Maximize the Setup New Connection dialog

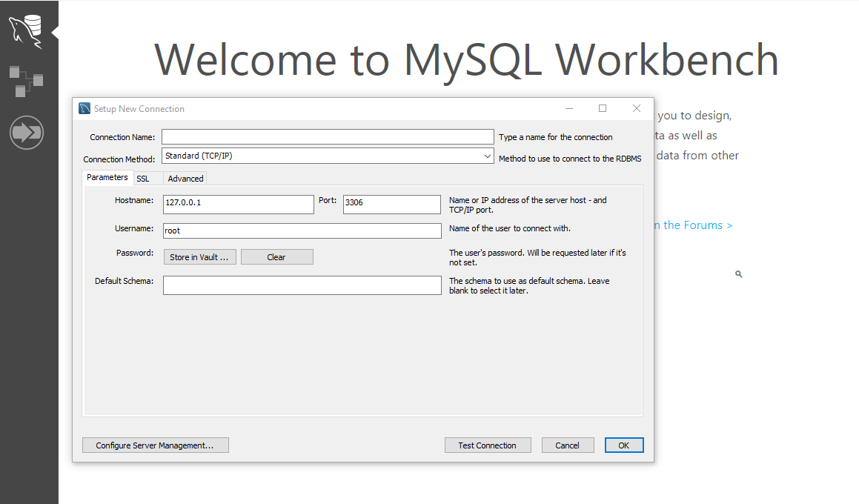tap(603, 108)
